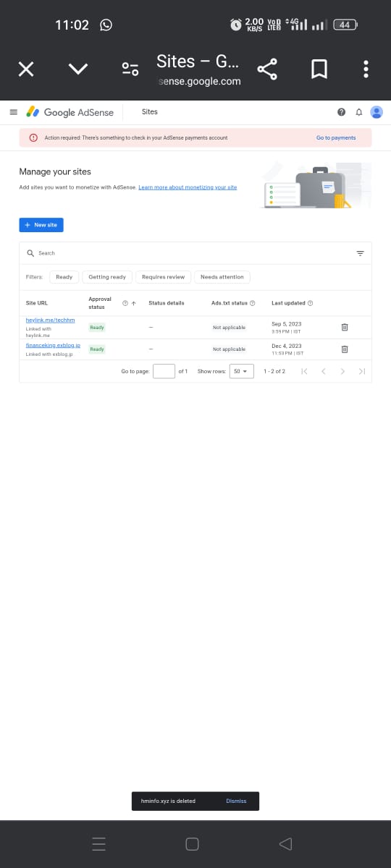Screen dimensions: 391x868
Task: Click Ready status badge for heylink.me
Action: pyautogui.click(x=97, y=328)
